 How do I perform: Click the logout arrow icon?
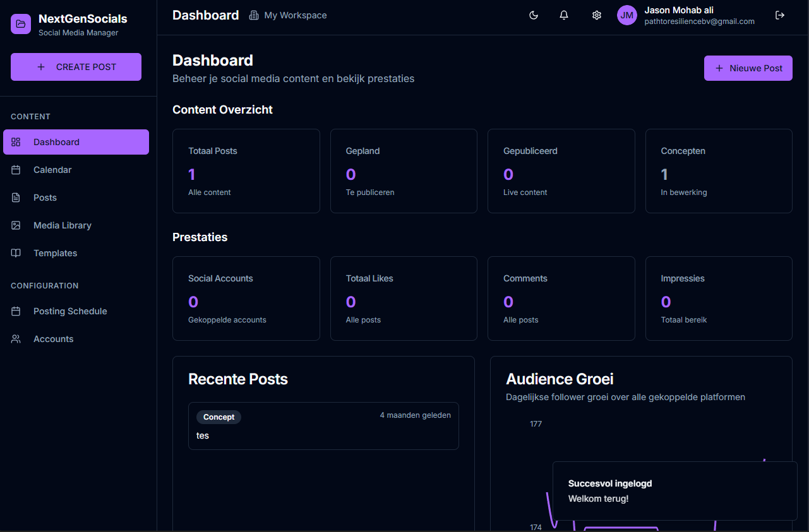click(x=780, y=15)
